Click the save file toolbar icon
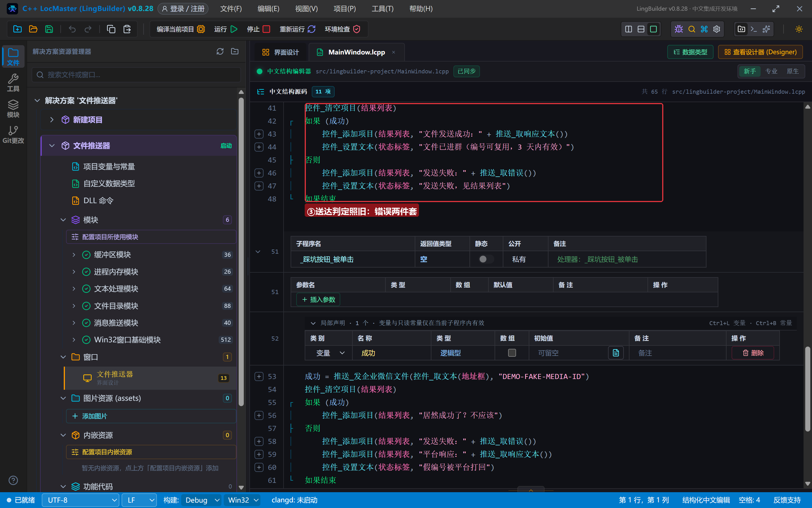The height and width of the screenshot is (508, 812). tap(49, 29)
